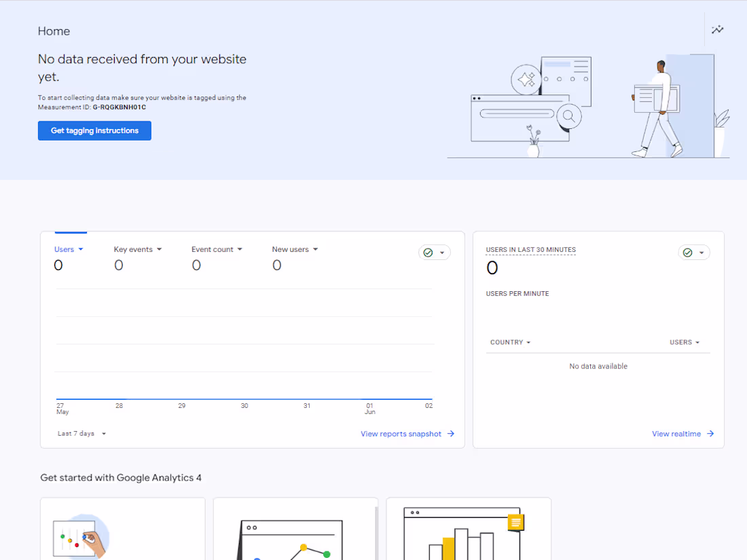The width and height of the screenshot is (747, 560).
Task: Click the Get tagging instructions button
Action: click(x=95, y=130)
